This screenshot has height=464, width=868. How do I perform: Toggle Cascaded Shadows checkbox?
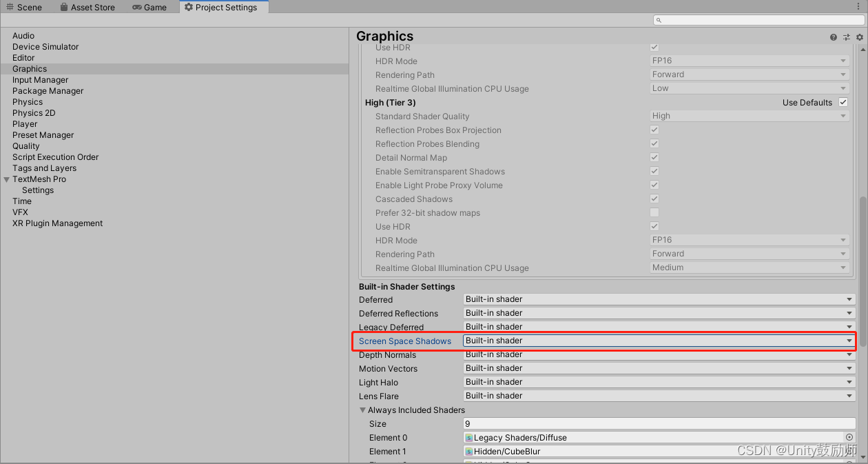654,199
